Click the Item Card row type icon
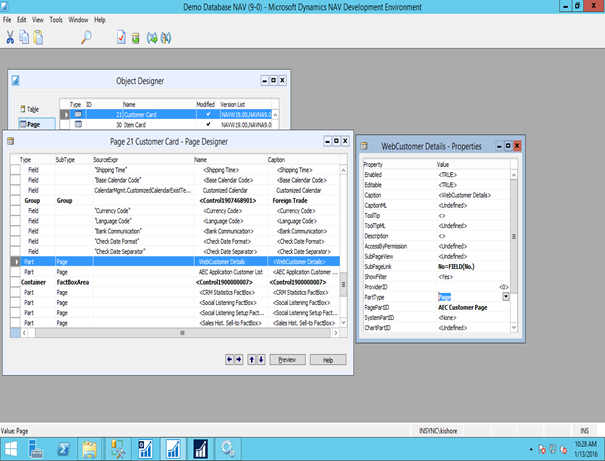The image size is (605, 461). pos(78,124)
